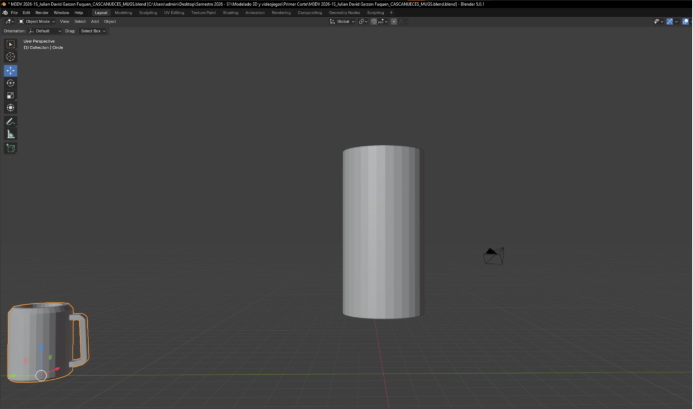Choose the Measure ruler tool
The image size is (693, 409).
[11, 134]
